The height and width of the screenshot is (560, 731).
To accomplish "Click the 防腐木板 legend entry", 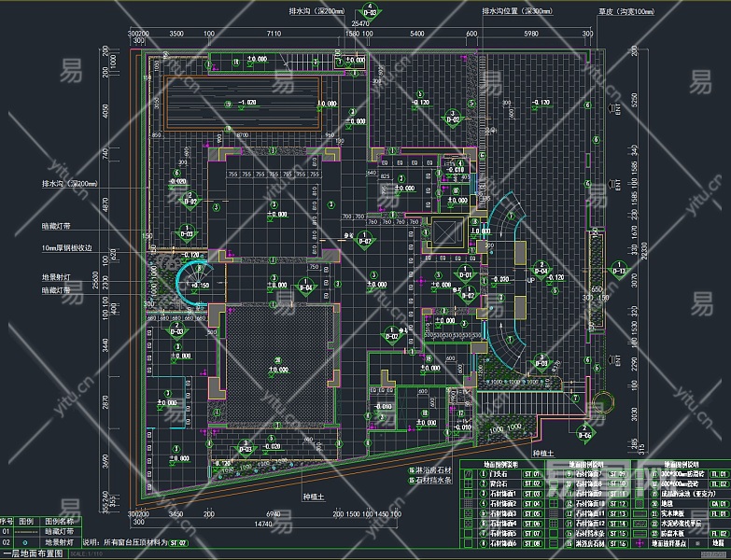I will (673, 534).
